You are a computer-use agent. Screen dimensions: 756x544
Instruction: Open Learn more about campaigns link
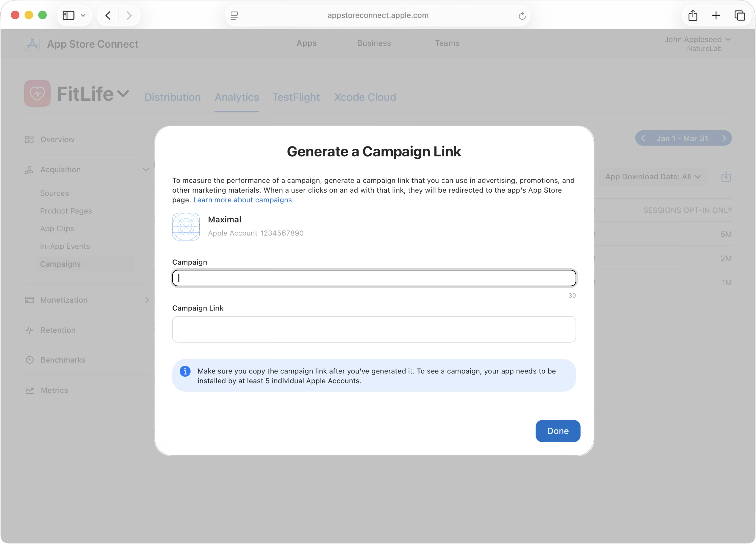coord(242,200)
